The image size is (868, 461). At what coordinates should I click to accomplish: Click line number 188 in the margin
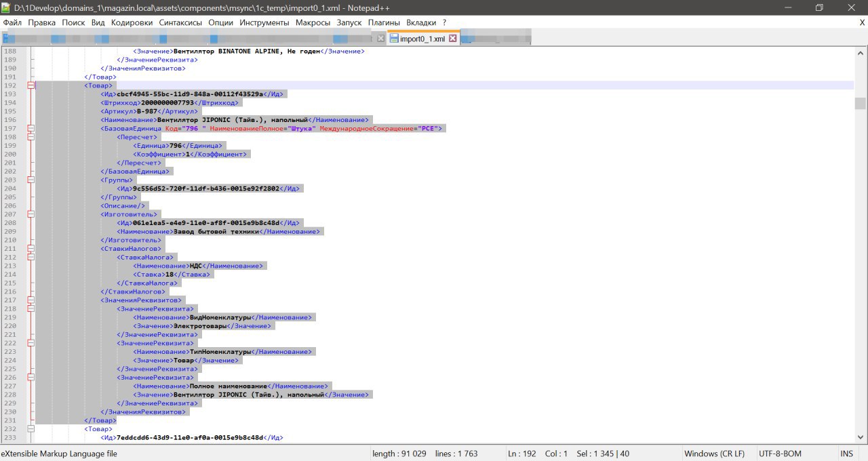[10, 51]
